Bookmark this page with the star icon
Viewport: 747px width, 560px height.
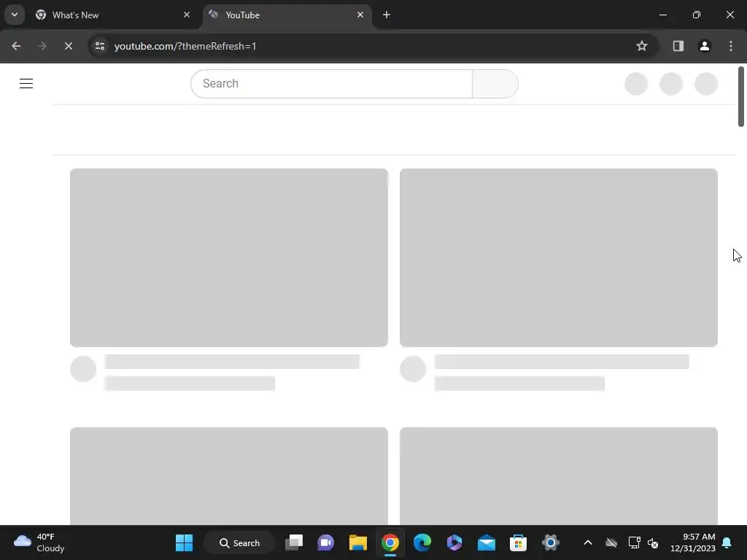pyautogui.click(x=642, y=46)
